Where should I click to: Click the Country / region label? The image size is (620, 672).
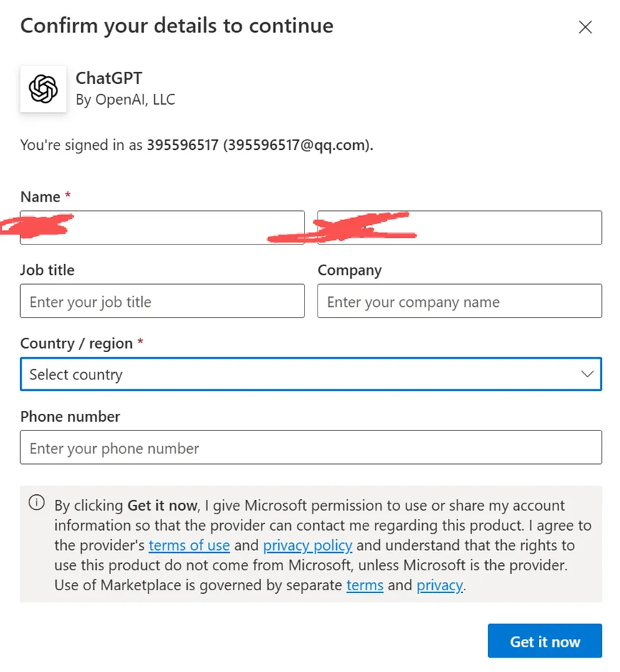pyautogui.click(x=76, y=344)
